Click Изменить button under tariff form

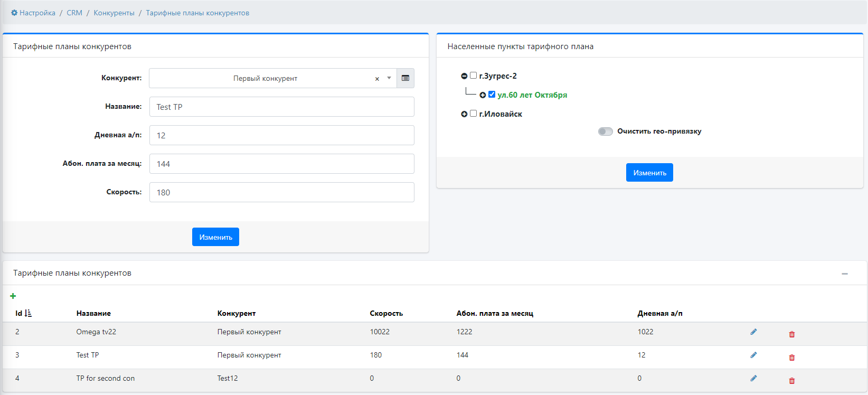pyautogui.click(x=215, y=237)
